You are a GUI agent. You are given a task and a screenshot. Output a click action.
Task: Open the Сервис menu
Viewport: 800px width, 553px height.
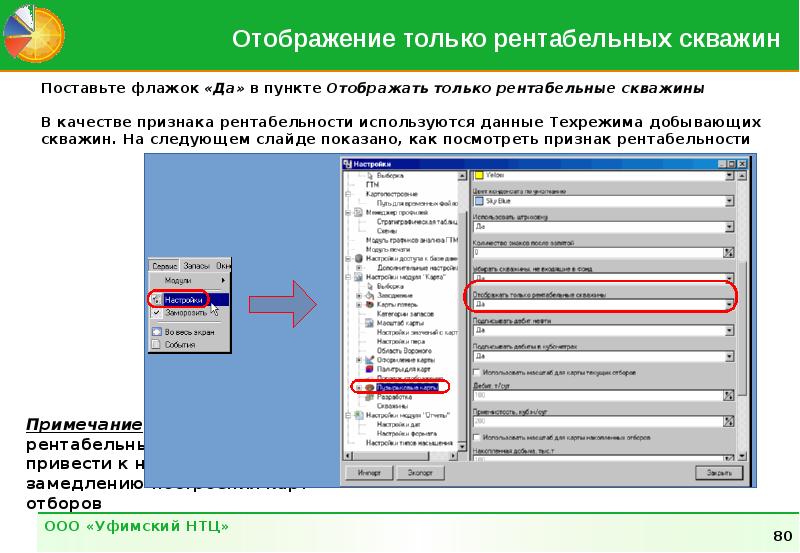165,266
